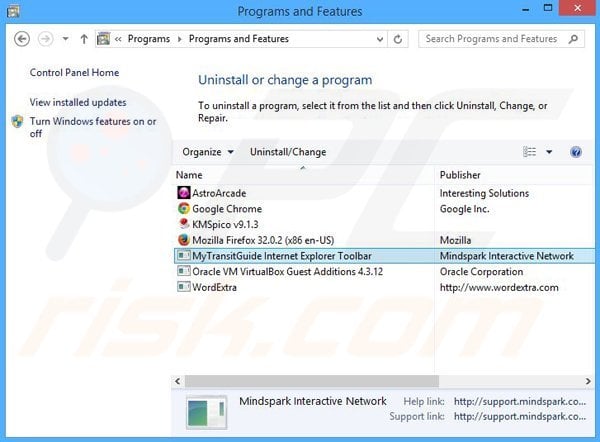Click the horizontal scrollbar left arrow
Viewport: 600px width, 442px height.
tap(178, 381)
